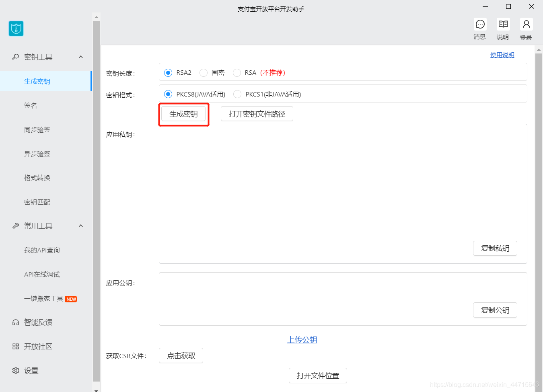Open the 消息 messages icon
The image size is (543, 392).
pyautogui.click(x=480, y=25)
